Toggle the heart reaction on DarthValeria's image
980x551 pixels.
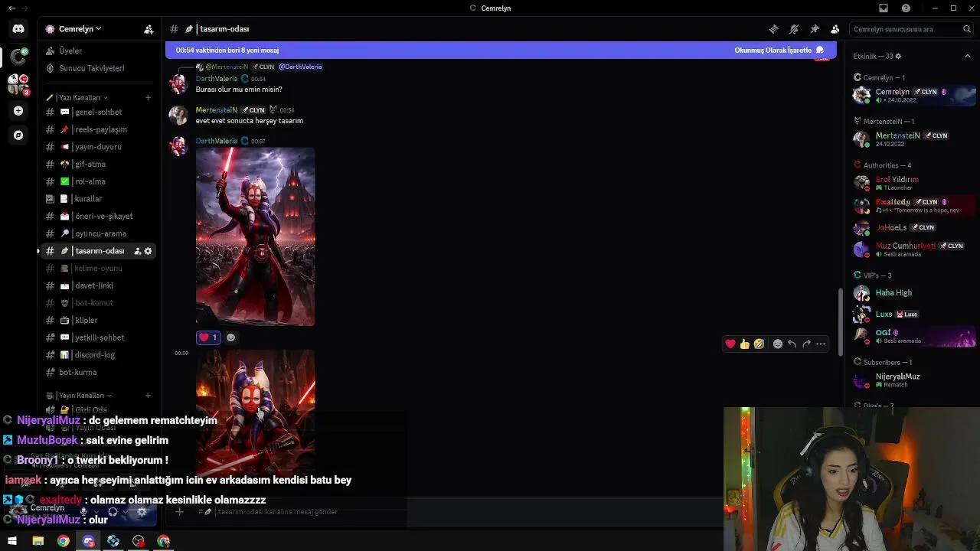(207, 337)
